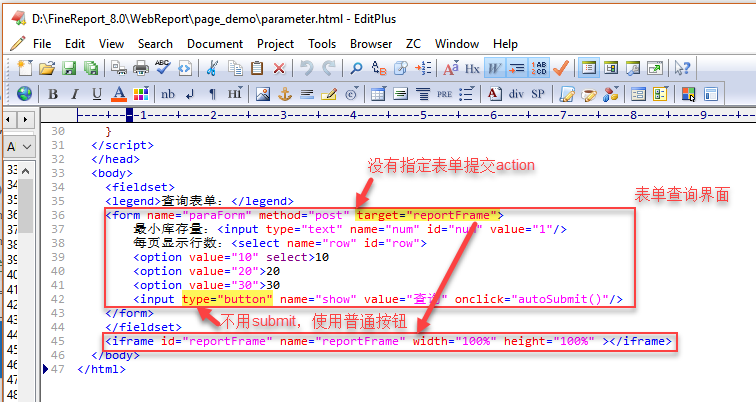Delete selection with red X icon
This screenshot has height=402, width=756.
point(279,68)
